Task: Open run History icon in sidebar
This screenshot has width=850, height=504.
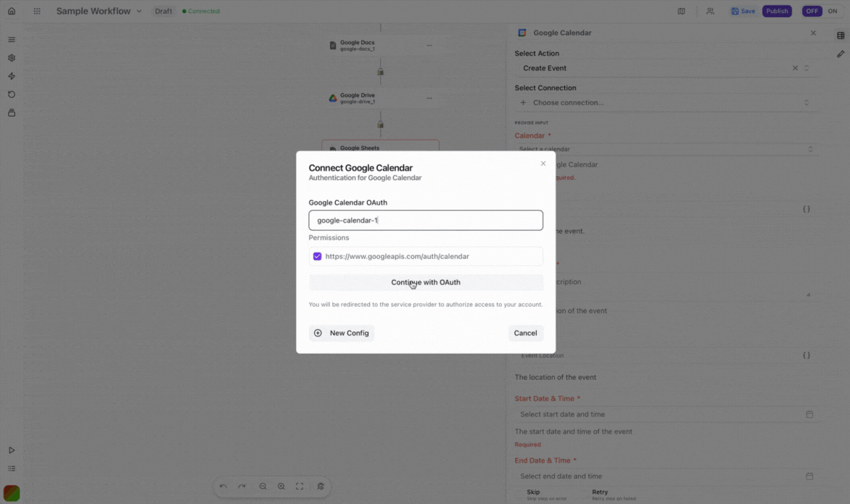Action: (12, 94)
